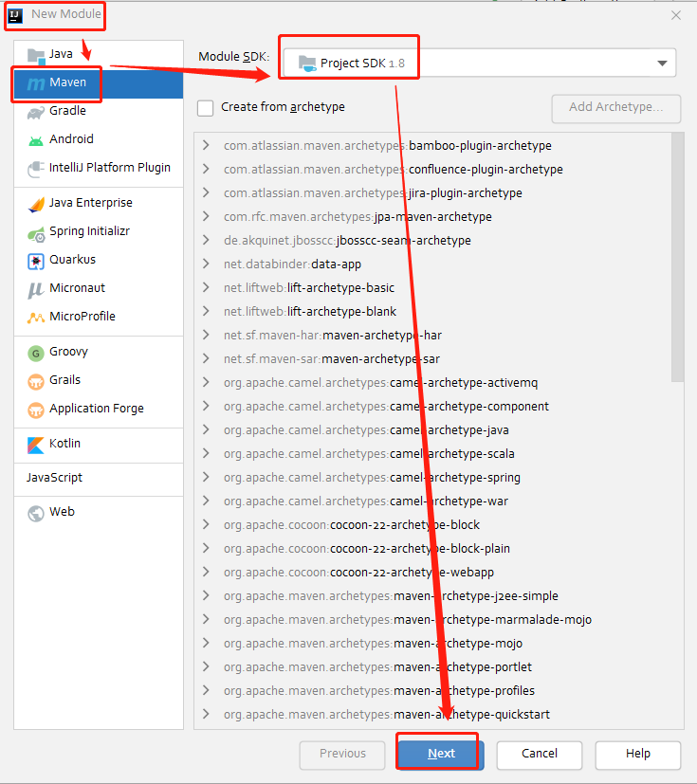The height and width of the screenshot is (784, 697).
Task: Click the Cancel button
Action: coord(539,754)
